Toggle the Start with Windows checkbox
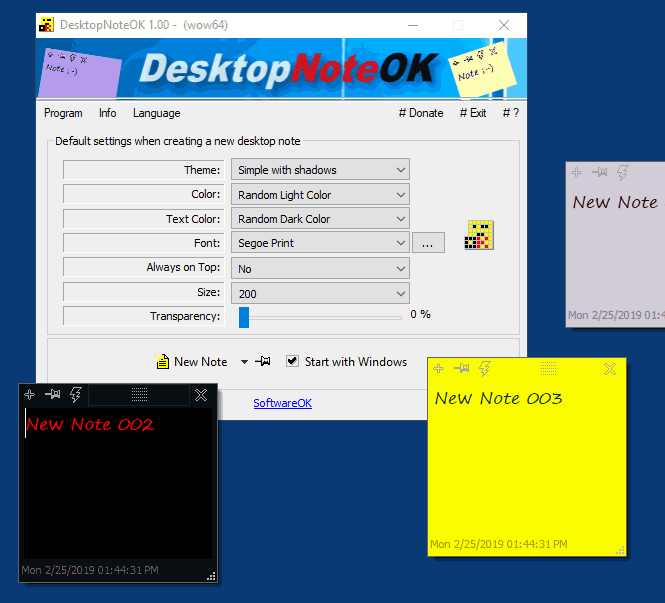665x603 pixels. point(292,361)
